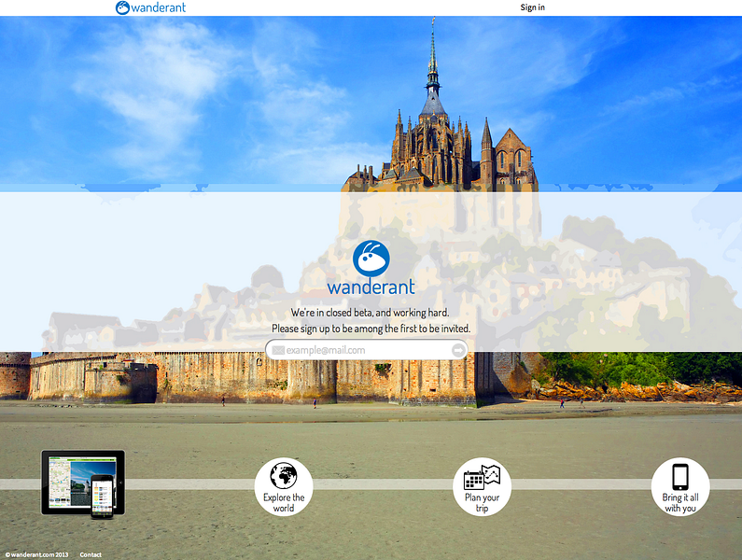Select the Bring it all with you circle
The height and width of the screenshot is (560, 742).
[x=680, y=486]
